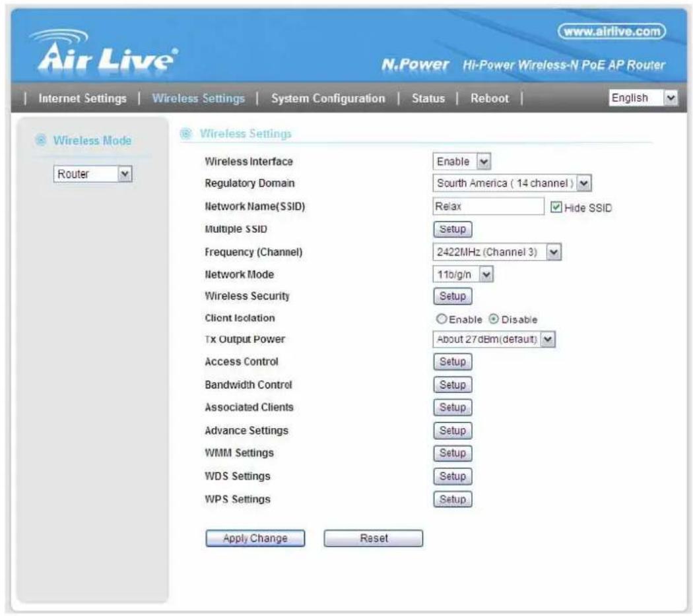The height and width of the screenshot is (616, 693).
Task: Open the Reboot menu
Action: coord(489,98)
